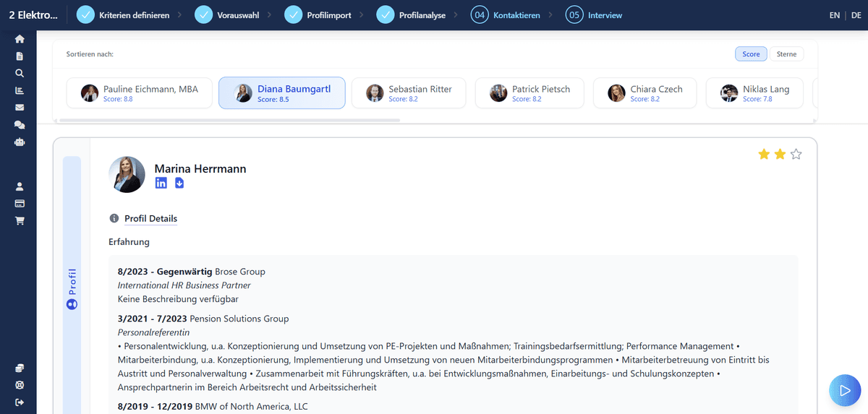The image size is (868, 414).
Task: Go to step 05 Interview
Action: pyautogui.click(x=594, y=15)
